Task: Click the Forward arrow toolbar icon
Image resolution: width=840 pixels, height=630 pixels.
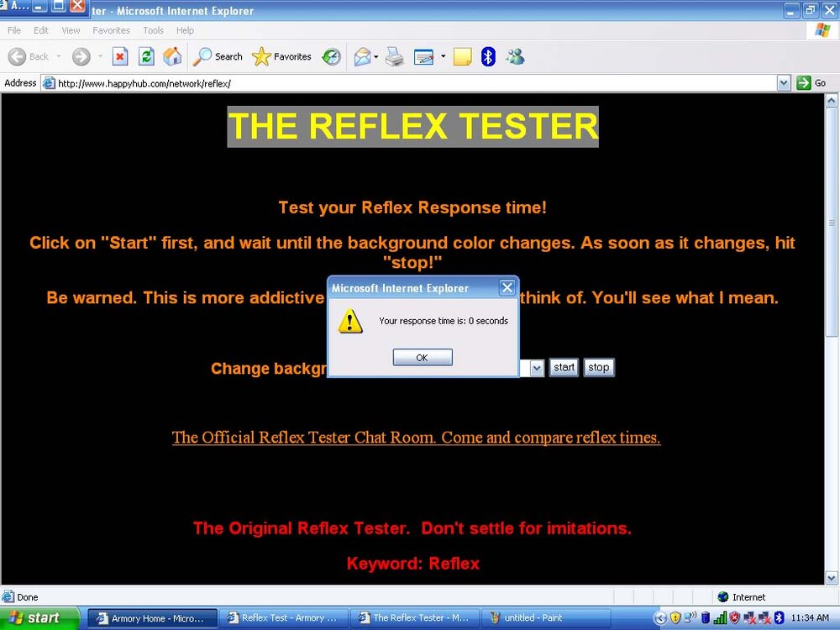Action: click(x=81, y=56)
